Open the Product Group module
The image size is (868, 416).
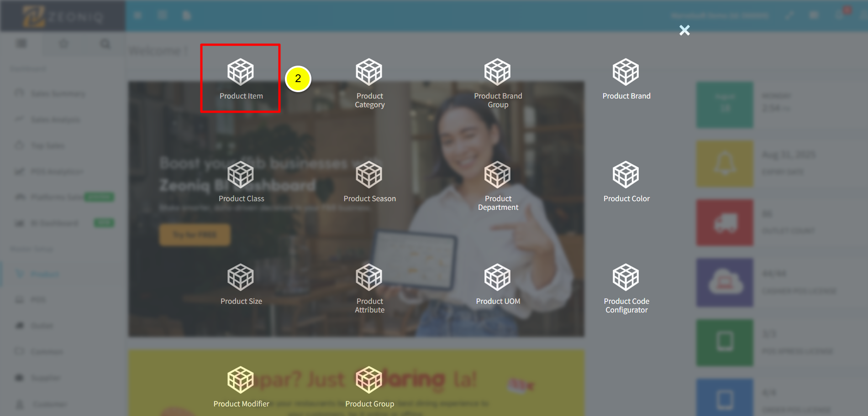pyautogui.click(x=369, y=386)
